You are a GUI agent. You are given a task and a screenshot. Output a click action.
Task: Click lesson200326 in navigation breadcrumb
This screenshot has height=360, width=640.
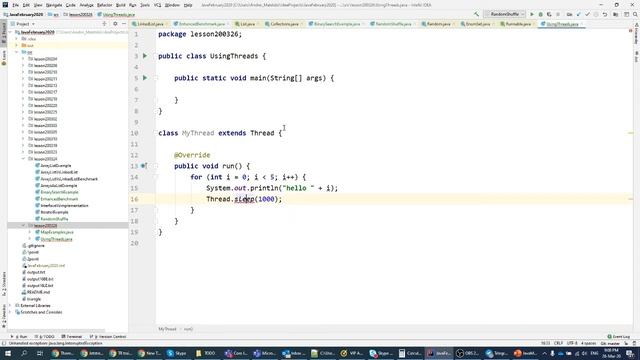coord(80,14)
